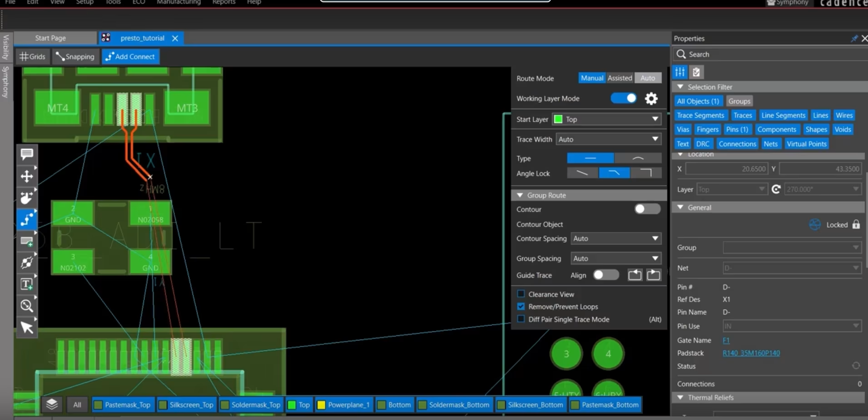Click first Guide Trace align arrow button
The height and width of the screenshot is (420, 868).
[635, 275]
